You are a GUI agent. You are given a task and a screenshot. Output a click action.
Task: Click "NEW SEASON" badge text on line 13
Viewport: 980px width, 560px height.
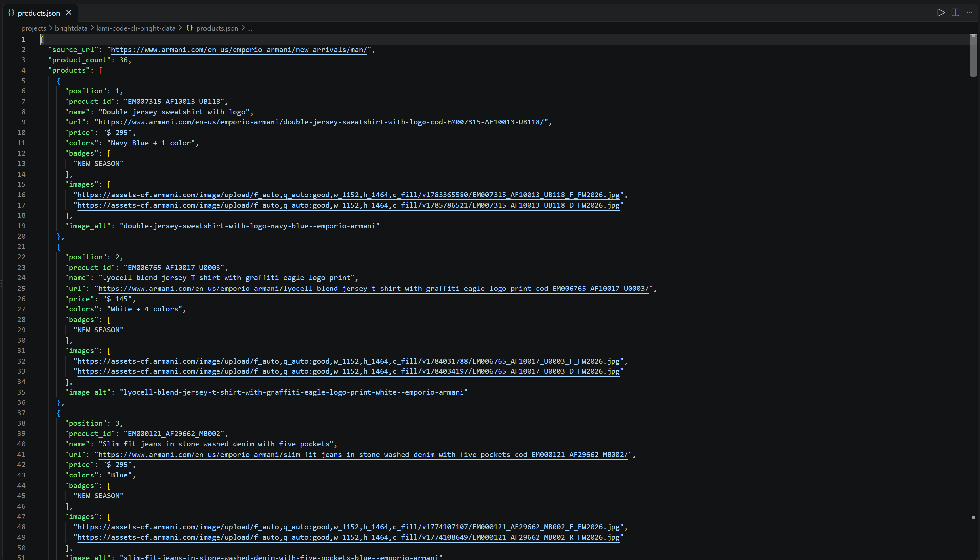coord(99,164)
